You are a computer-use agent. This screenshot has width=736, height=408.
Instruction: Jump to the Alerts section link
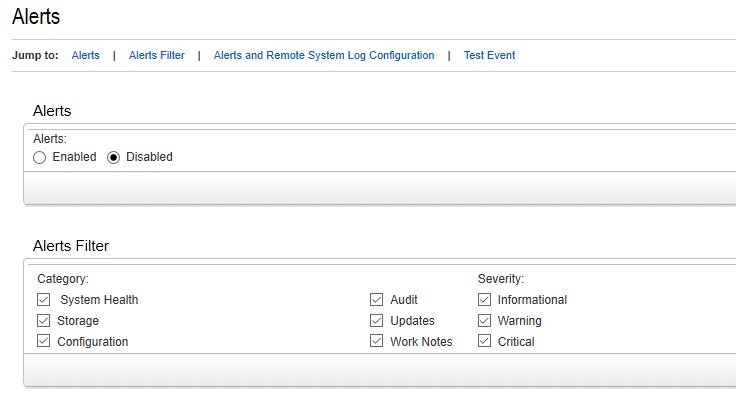pyautogui.click(x=85, y=55)
